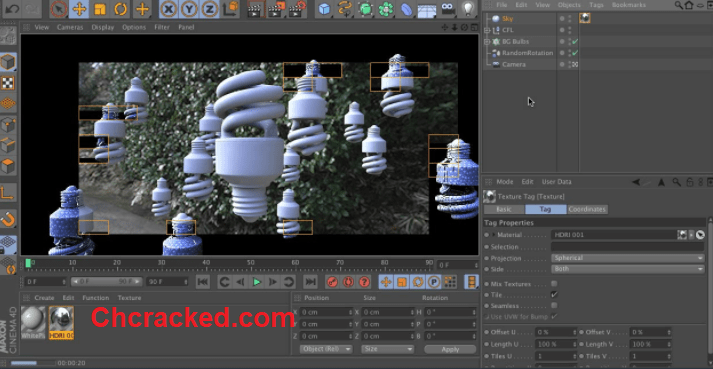Switch to Model mode cube icon
713x369 pixels.
(8, 62)
